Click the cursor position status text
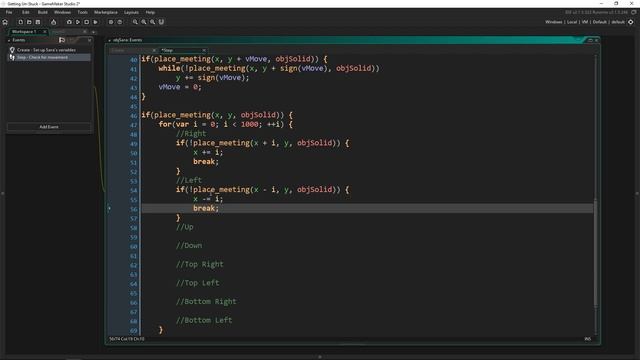Image resolution: width=640 pixels, height=360 pixels. [x=127, y=339]
